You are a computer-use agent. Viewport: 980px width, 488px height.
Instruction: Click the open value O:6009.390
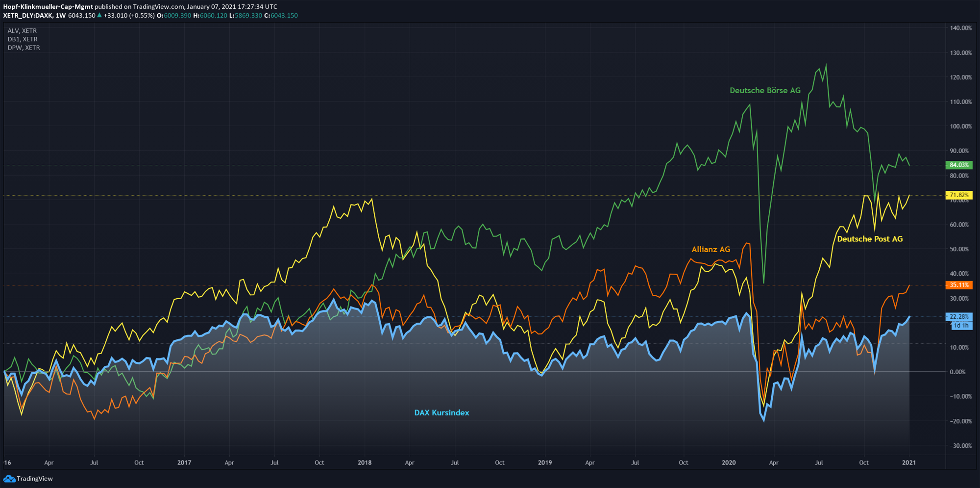pyautogui.click(x=174, y=16)
